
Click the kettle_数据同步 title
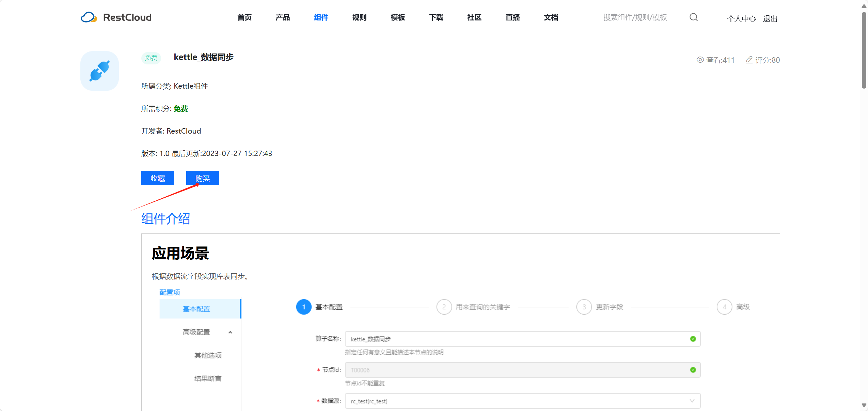tap(204, 57)
